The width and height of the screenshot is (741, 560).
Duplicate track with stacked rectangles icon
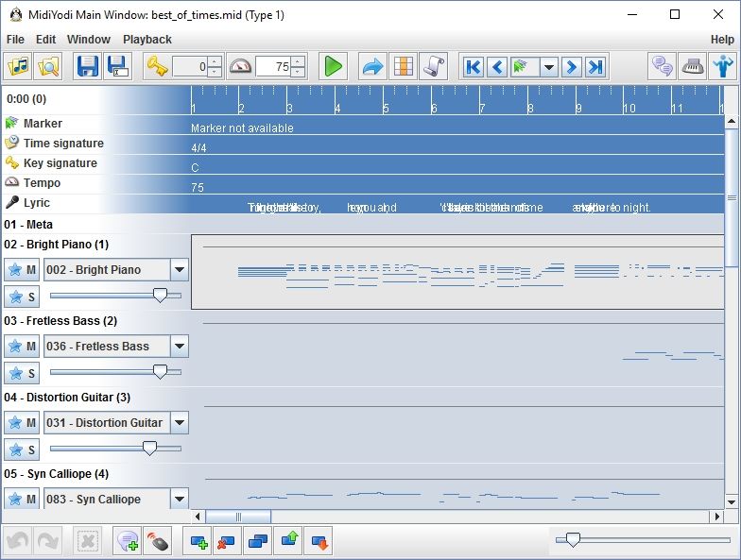[x=257, y=540]
